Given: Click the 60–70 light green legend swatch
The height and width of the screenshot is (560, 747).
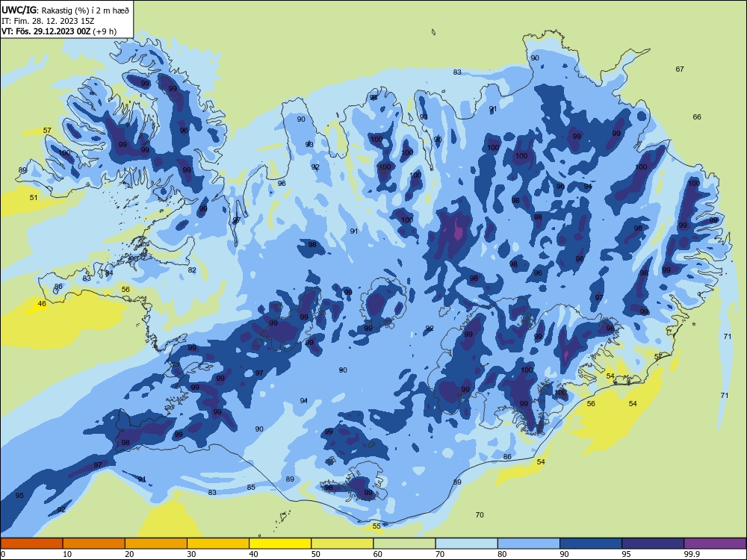Looking at the screenshot, I should [404, 544].
